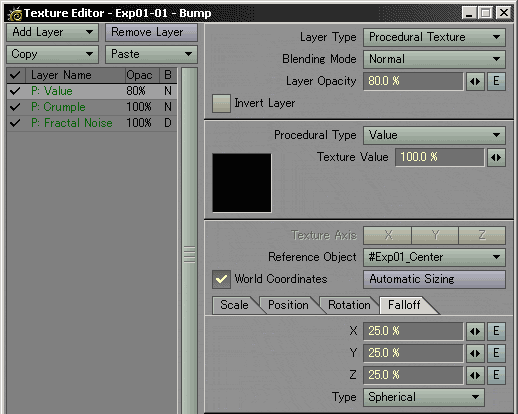Image resolution: width=518 pixels, height=414 pixels.
Task: Select the Falloff tab
Action: click(404, 305)
